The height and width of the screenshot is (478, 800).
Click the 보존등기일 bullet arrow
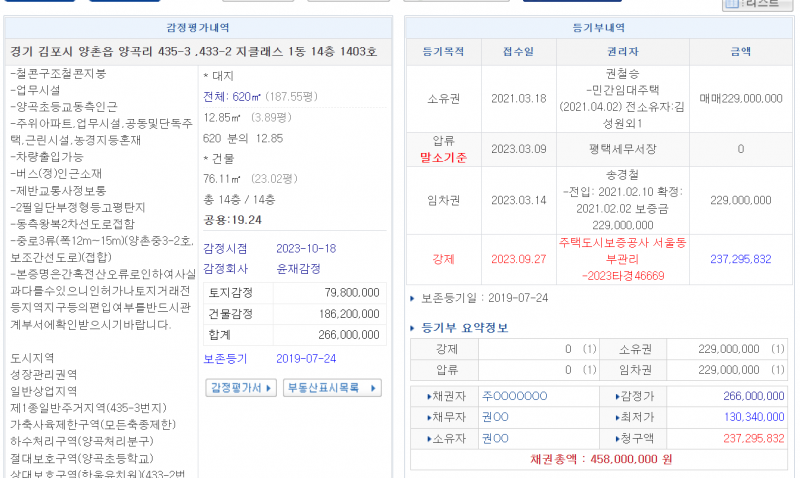[414, 298]
